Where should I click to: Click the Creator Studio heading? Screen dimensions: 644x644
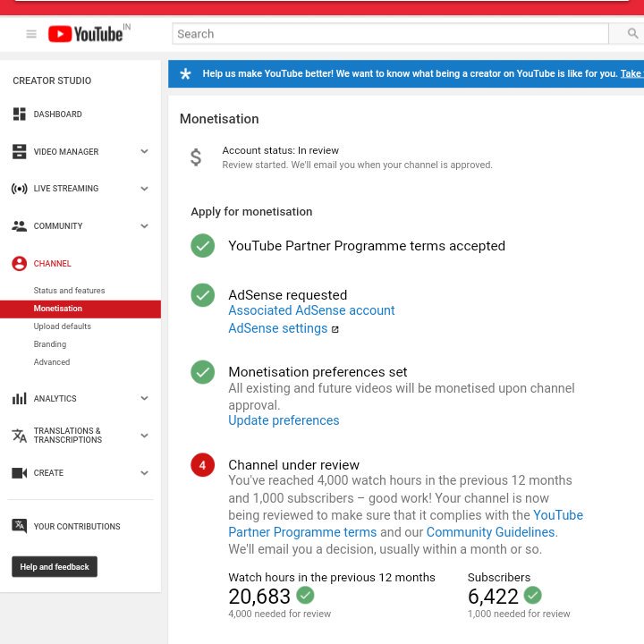pos(52,80)
